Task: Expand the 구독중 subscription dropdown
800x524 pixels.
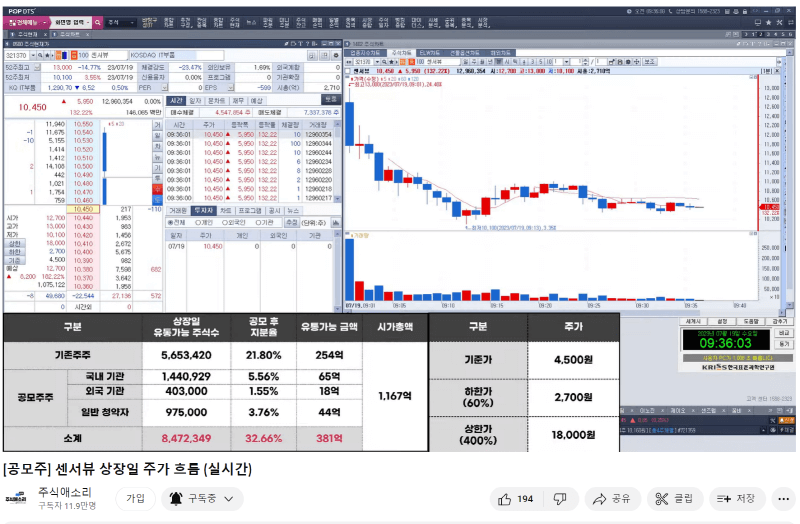Action: coord(202,498)
